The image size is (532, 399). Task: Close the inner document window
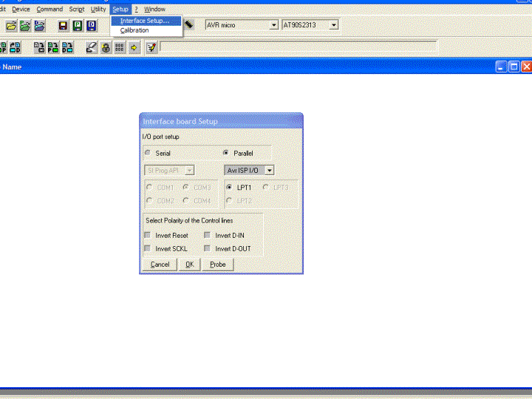527,66
